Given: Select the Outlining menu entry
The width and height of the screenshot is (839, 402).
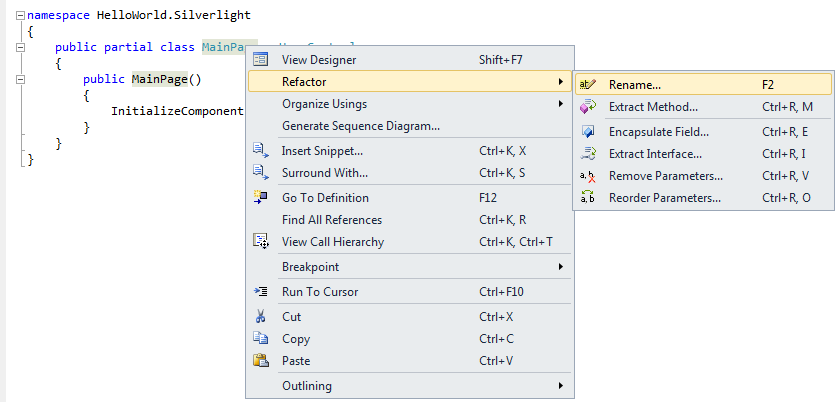Looking at the screenshot, I should (x=409, y=385).
